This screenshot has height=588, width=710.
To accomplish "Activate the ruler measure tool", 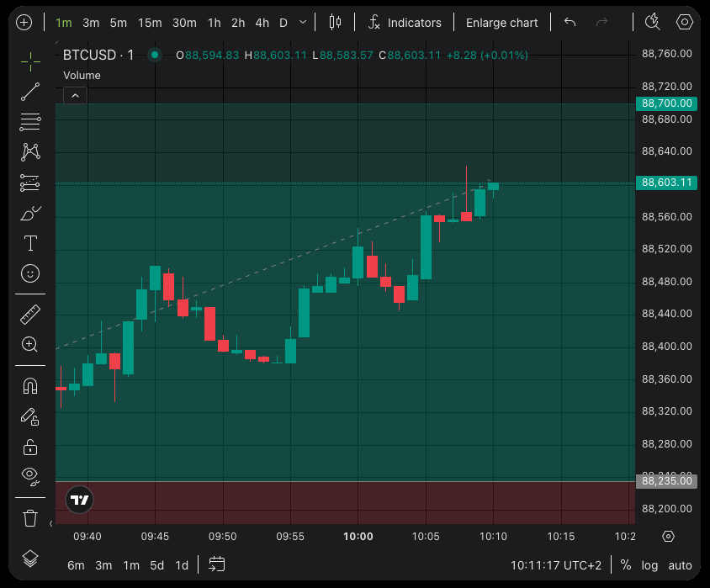I will coord(30,314).
